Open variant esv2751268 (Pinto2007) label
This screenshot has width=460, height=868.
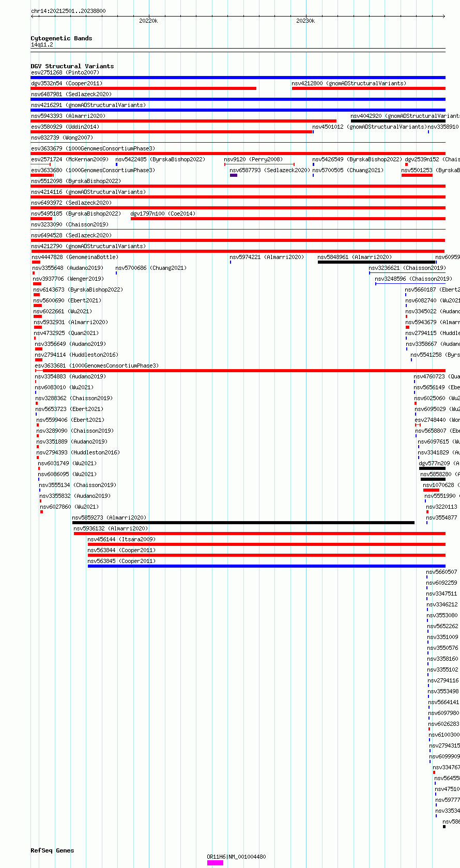click(x=65, y=72)
